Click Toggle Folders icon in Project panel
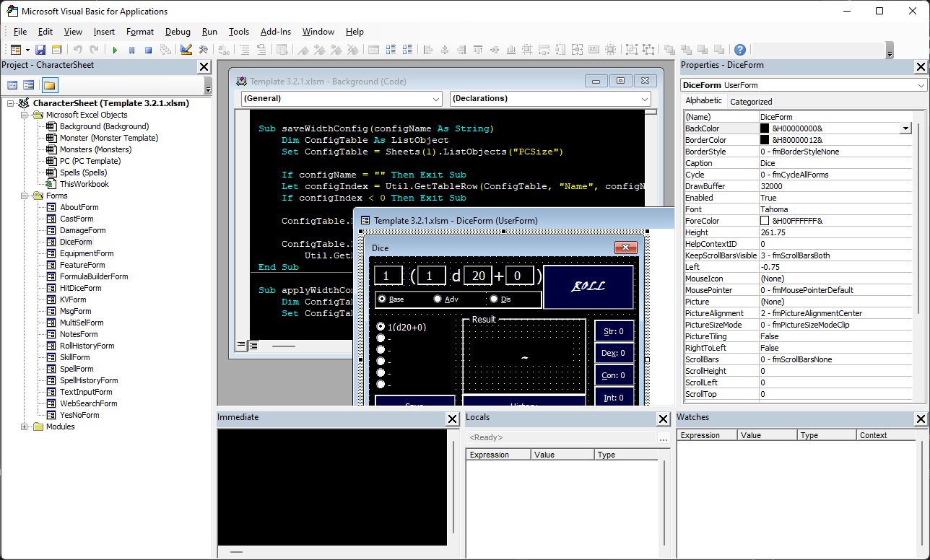 (x=49, y=85)
